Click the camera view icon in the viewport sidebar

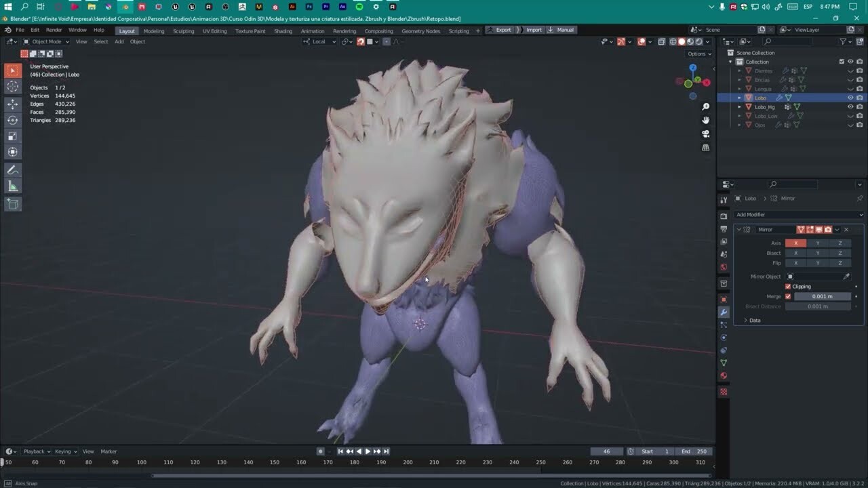pyautogui.click(x=705, y=134)
